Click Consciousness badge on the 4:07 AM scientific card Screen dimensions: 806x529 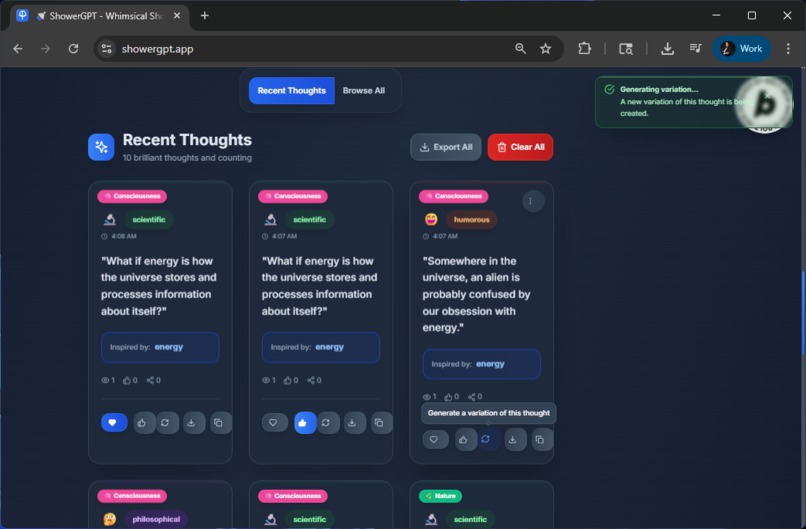[293, 196]
